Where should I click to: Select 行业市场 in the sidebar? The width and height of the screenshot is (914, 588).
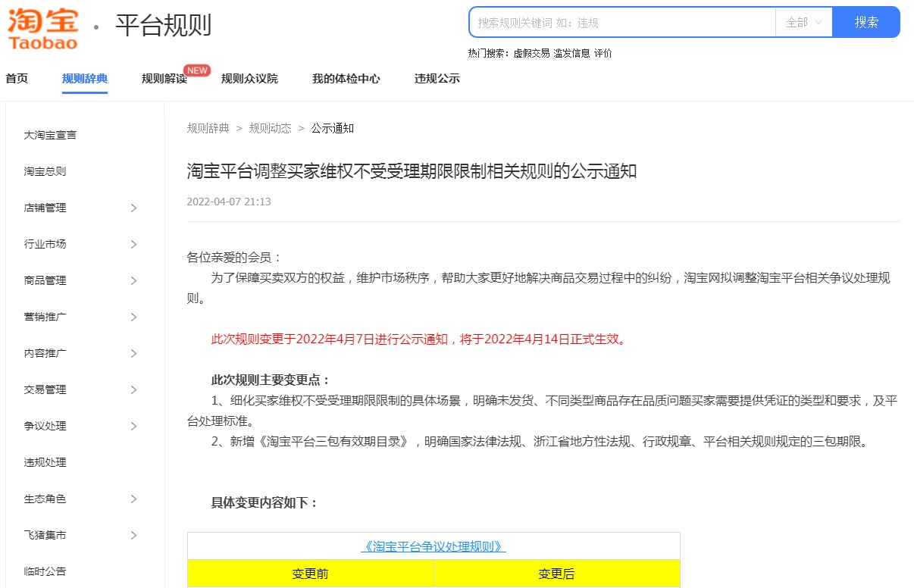coord(45,244)
